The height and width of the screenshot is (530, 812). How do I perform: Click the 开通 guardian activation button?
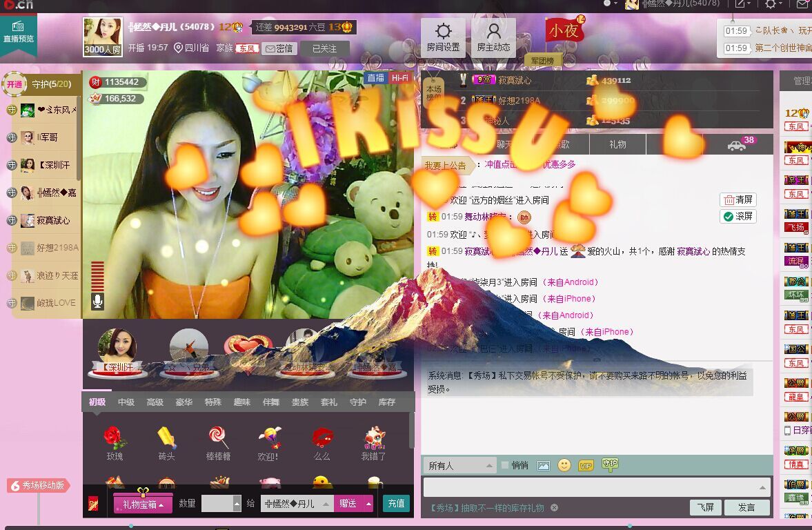[x=14, y=84]
